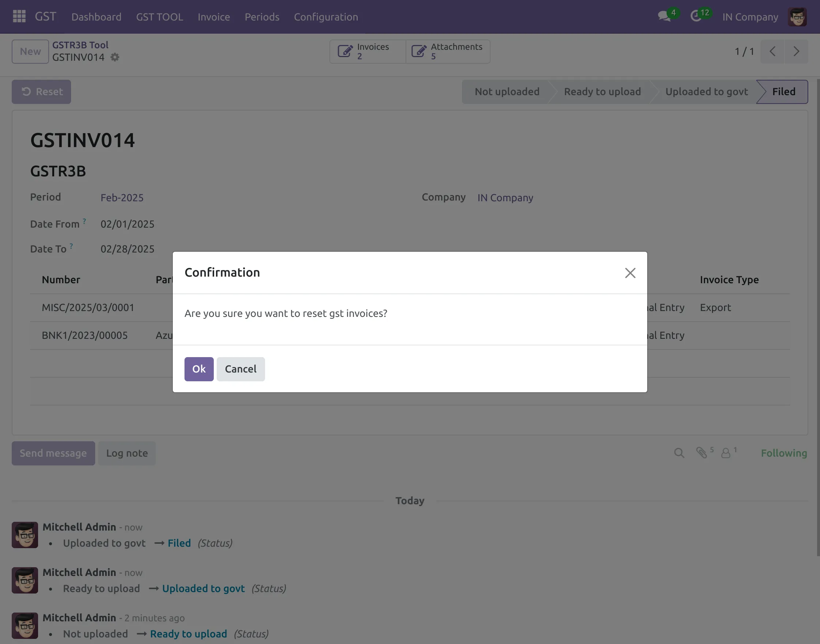Click the search messages magnifier icon
Image resolution: width=820 pixels, height=644 pixels.
(x=679, y=453)
